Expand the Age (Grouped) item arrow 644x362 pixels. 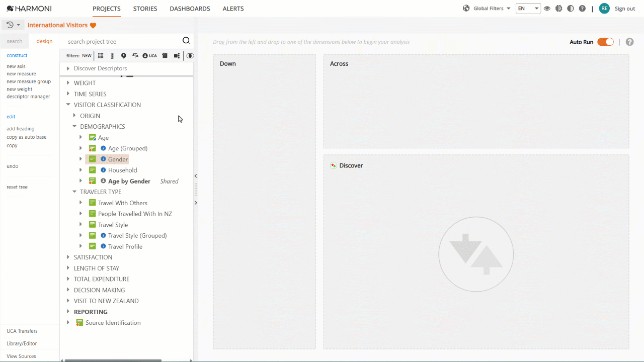[x=80, y=148]
